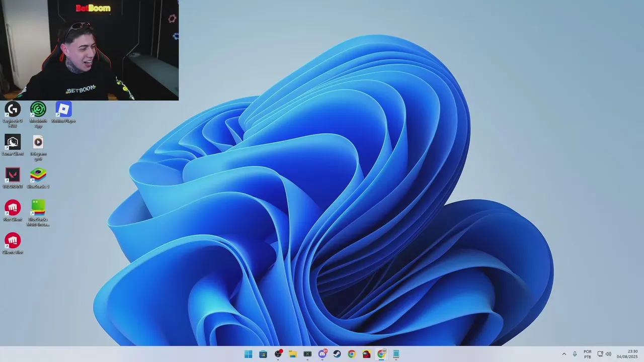
Task: Click the streamer webcam overlay
Action: pyautogui.click(x=89, y=50)
